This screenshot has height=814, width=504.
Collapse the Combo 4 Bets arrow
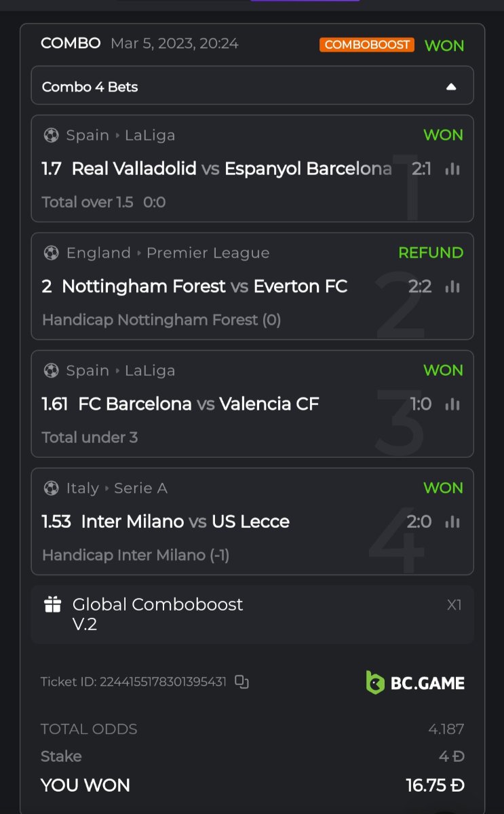451,87
